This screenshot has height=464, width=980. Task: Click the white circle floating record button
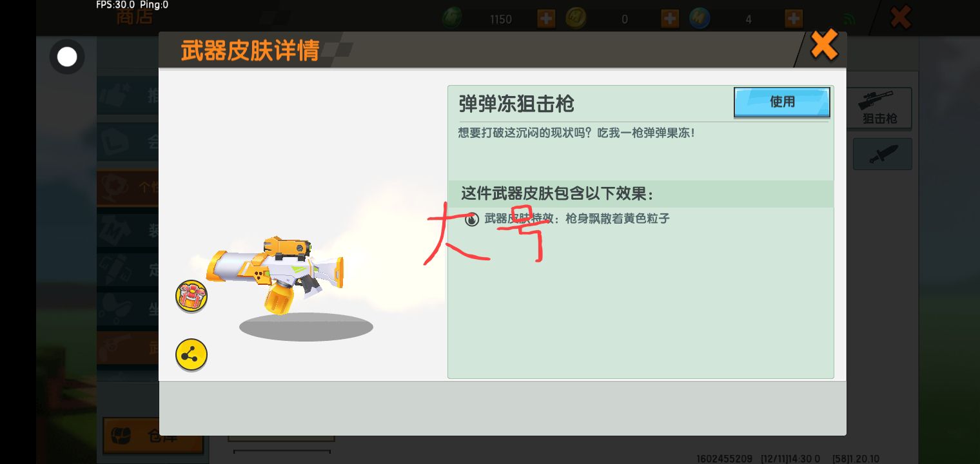point(67,57)
